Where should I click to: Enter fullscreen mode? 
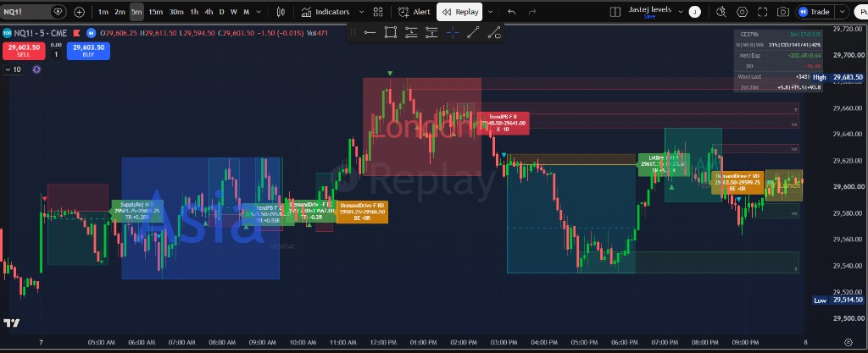(762, 12)
